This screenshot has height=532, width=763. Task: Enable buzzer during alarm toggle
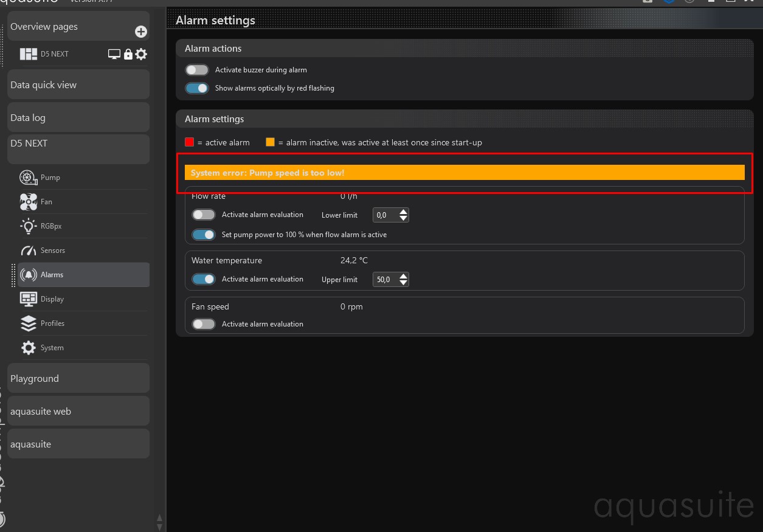pos(197,70)
